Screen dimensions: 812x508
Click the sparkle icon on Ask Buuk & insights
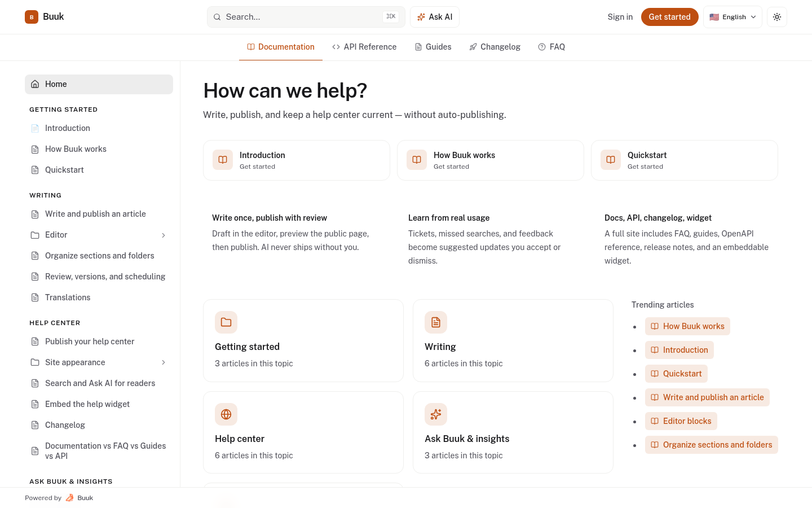point(436,414)
